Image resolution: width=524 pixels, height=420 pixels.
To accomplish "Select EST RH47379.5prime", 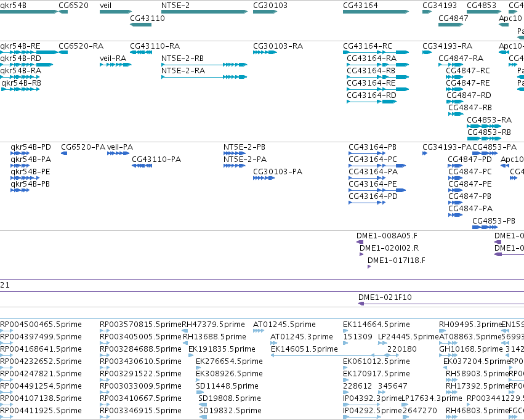I will 185,331.
